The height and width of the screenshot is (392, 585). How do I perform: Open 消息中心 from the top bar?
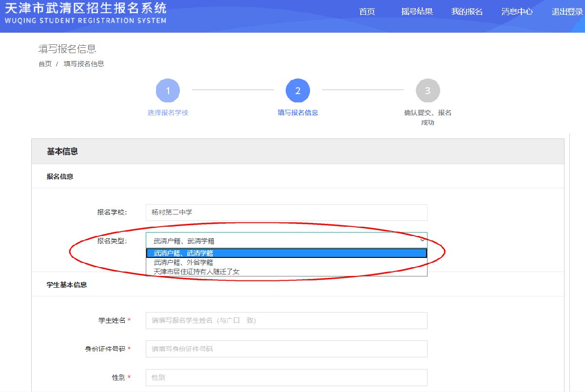517,12
